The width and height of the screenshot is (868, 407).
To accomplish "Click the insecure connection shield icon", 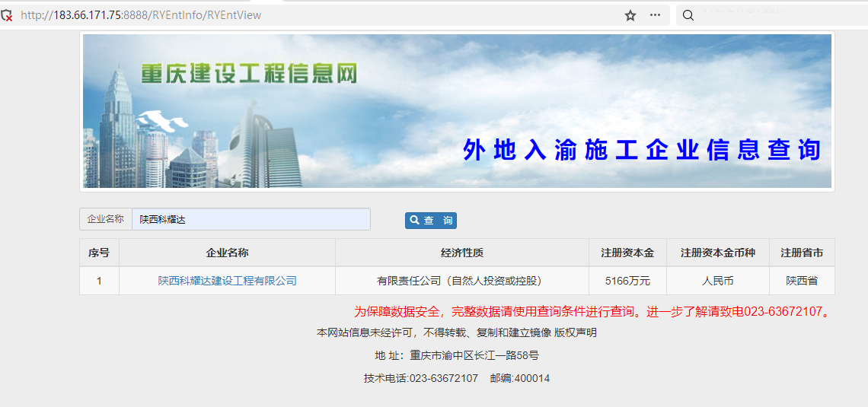I will pyautogui.click(x=6, y=15).
